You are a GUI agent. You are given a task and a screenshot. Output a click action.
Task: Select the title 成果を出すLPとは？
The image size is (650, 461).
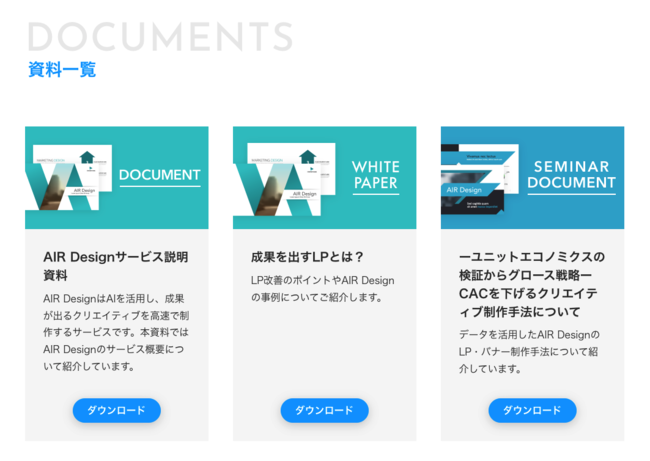pos(307,257)
